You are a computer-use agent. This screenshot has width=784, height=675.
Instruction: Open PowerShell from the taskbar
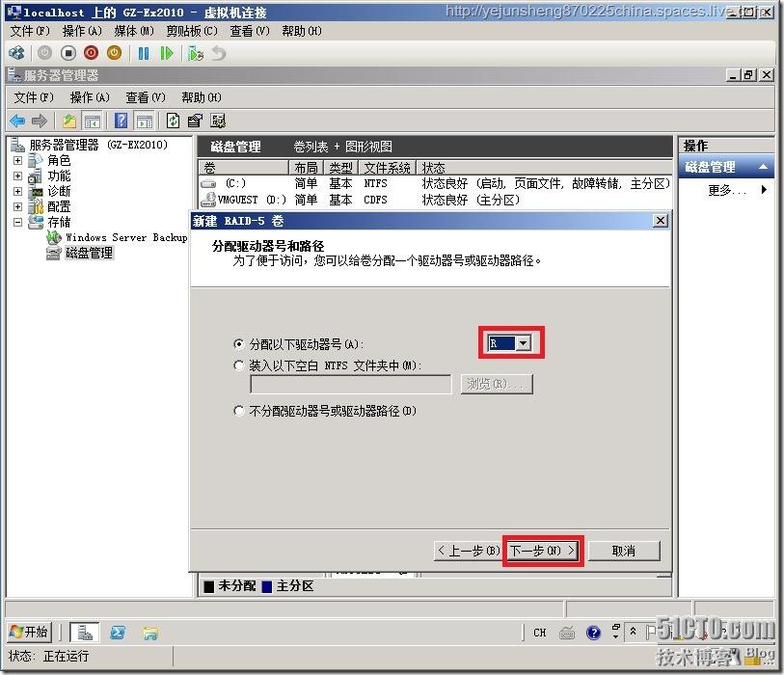click(x=118, y=633)
